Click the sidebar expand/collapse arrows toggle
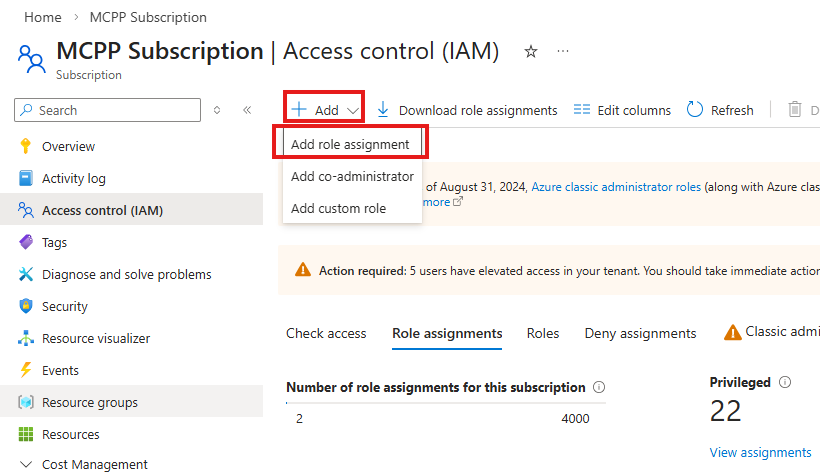 coord(217,110)
